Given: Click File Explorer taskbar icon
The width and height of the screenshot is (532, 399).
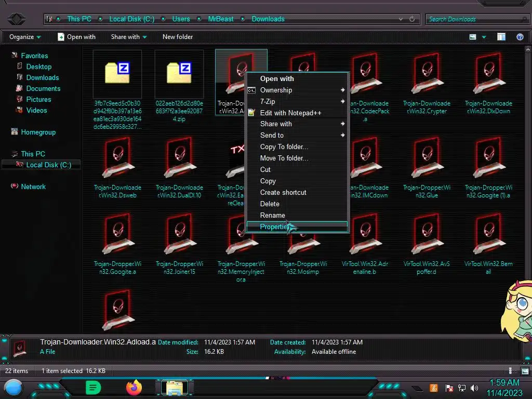Looking at the screenshot, I should click(175, 388).
